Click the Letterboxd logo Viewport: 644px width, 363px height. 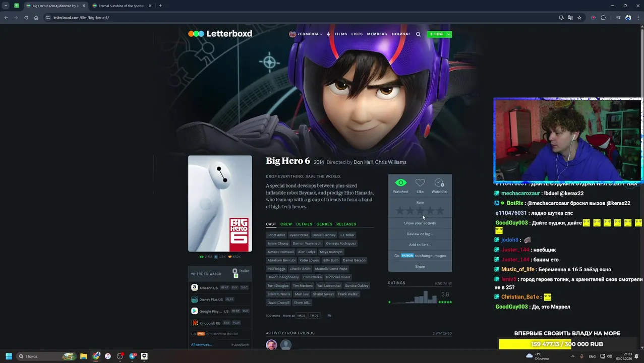[220, 34]
